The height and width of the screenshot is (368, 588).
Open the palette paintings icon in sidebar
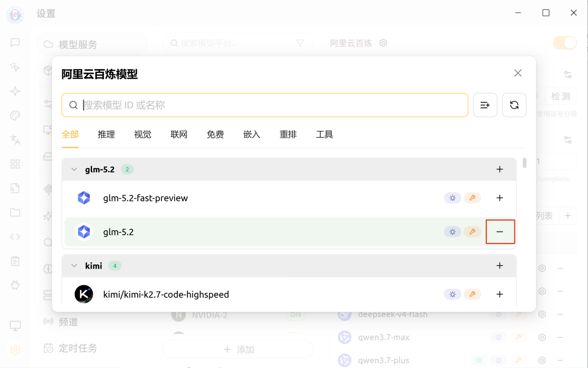pyautogui.click(x=15, y=116)
